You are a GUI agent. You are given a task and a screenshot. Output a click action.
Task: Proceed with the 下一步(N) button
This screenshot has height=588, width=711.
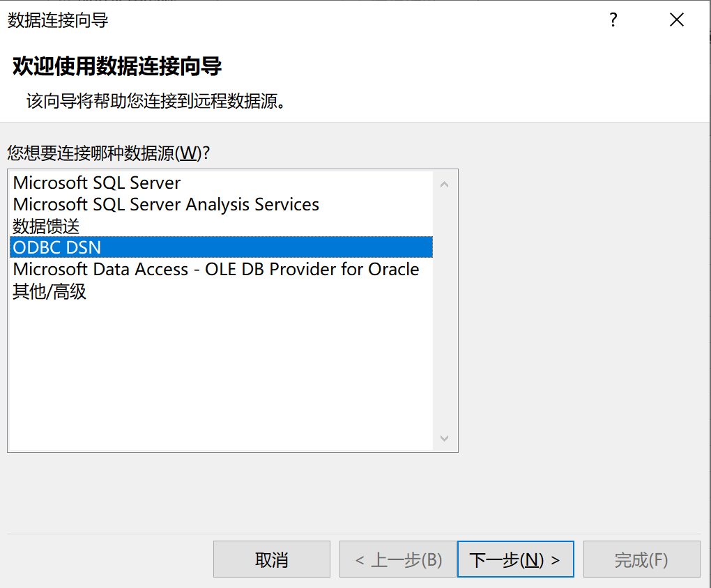[x=516, y=559]
